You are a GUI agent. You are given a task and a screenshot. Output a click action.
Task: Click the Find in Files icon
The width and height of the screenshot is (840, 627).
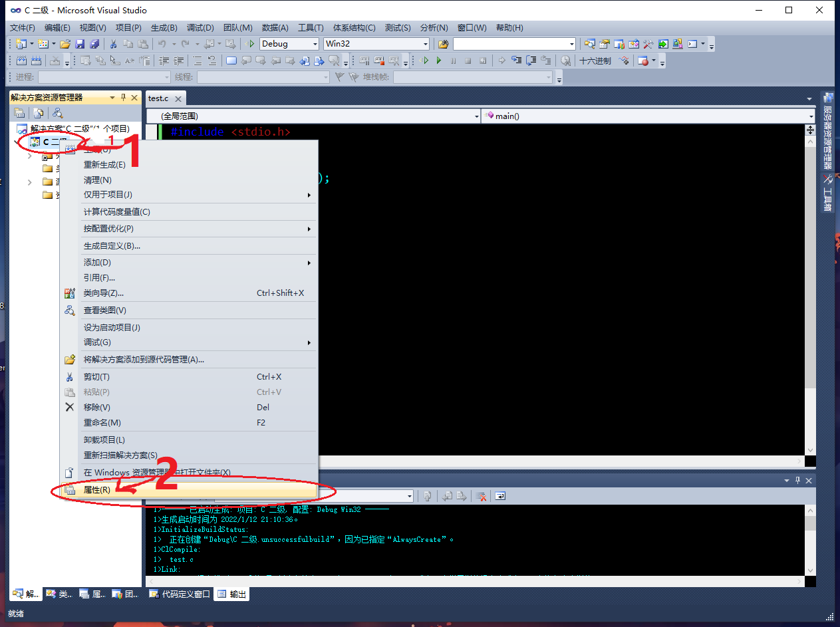444,44
